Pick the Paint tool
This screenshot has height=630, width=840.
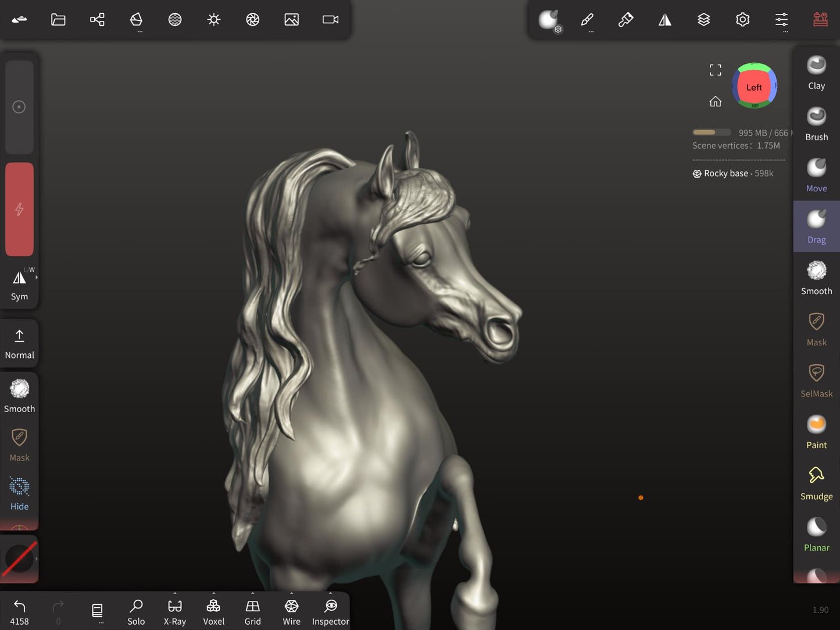pyautogui.click(x=816, y=432)
